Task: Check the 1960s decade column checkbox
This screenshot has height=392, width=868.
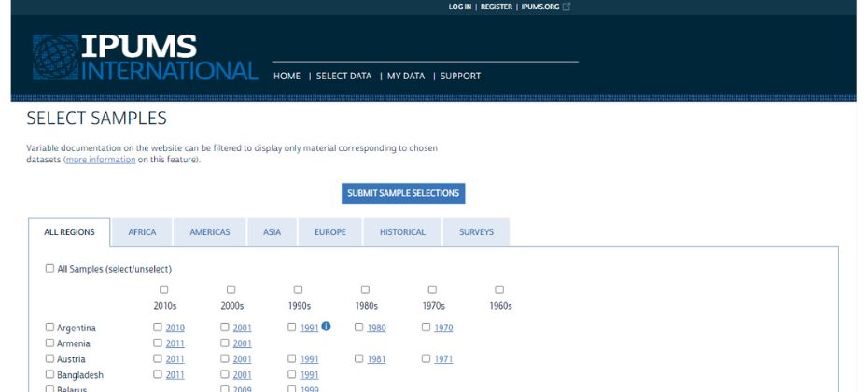Action: (x=499, y=289)
